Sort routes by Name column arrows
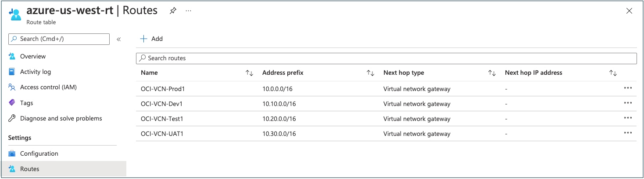The width and height of the screenshot is (644, 179). [x=249, y=73]
